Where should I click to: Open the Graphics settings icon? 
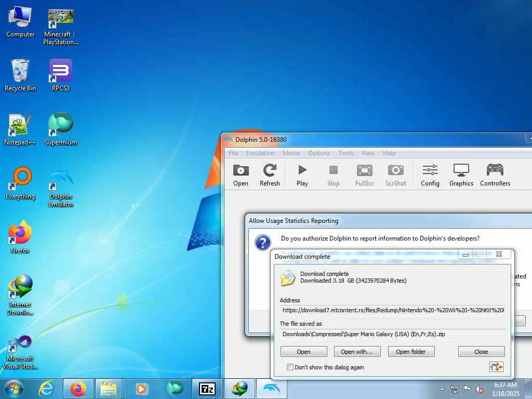click(x=461, y=175)
